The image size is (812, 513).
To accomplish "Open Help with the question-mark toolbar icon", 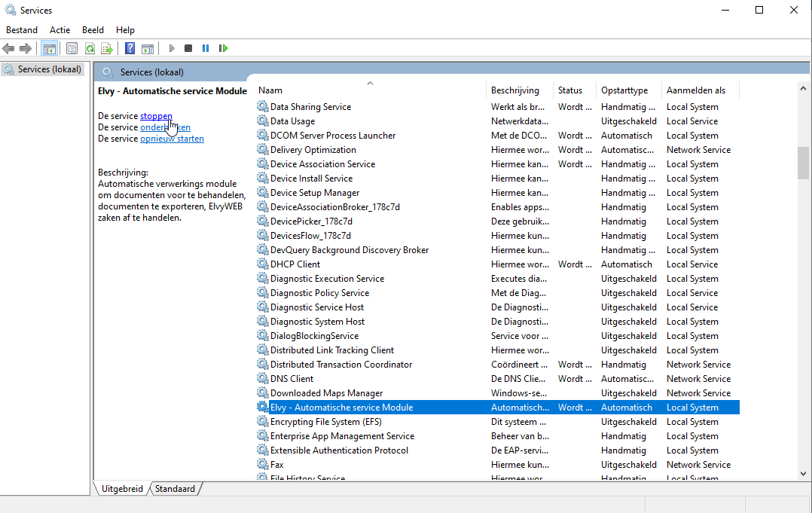I will coord(130,49).
